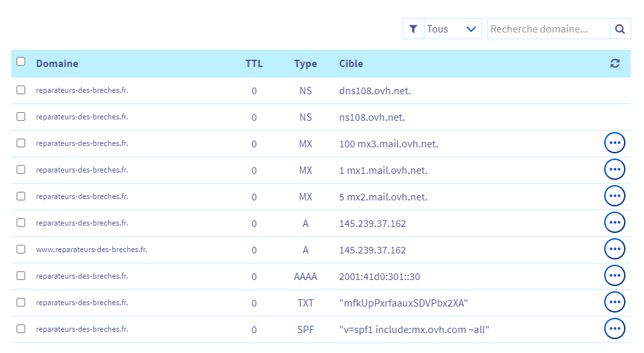Image resolution: width=644 pixels, height=353 pixels.
Task: Open actions menu for mx3.mail.ovh.net record
Action: coord(615,143)
